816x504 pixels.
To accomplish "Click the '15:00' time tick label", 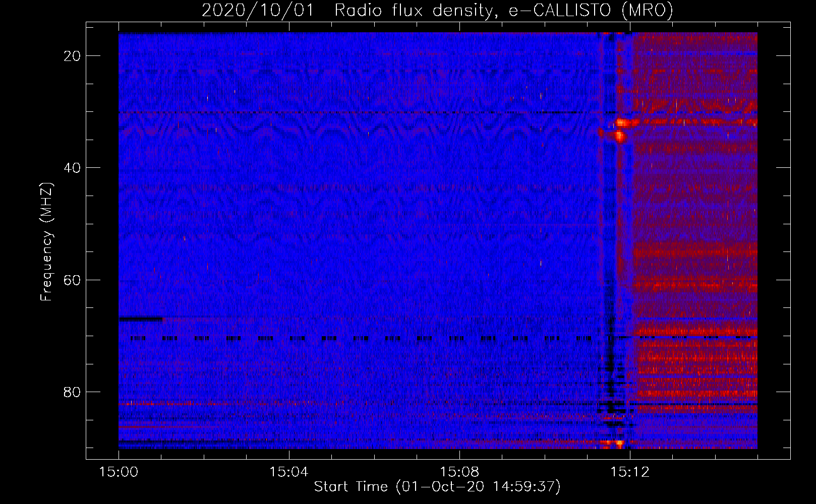I will (119, 472).
